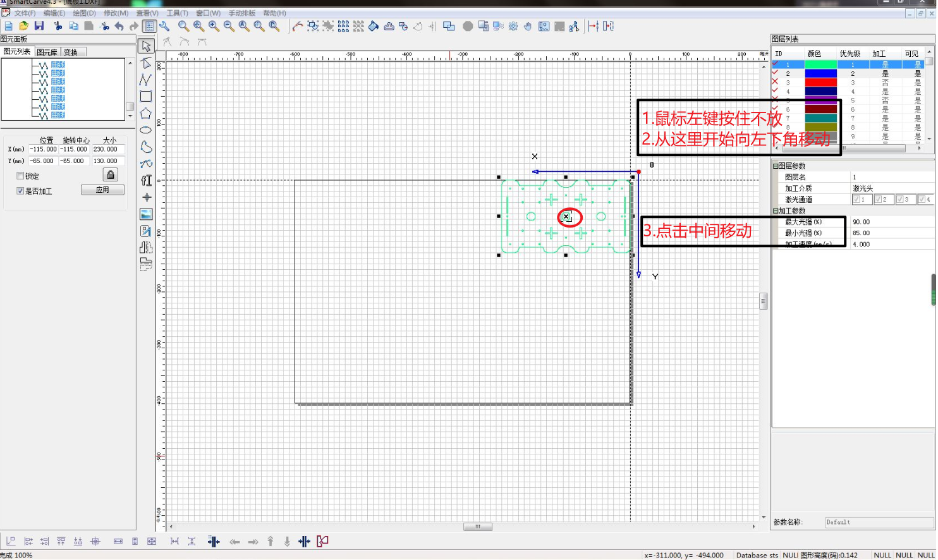Screen dimensions: 938x560
Task: Click the pan hand tool icon
Action: coord(528,26)
